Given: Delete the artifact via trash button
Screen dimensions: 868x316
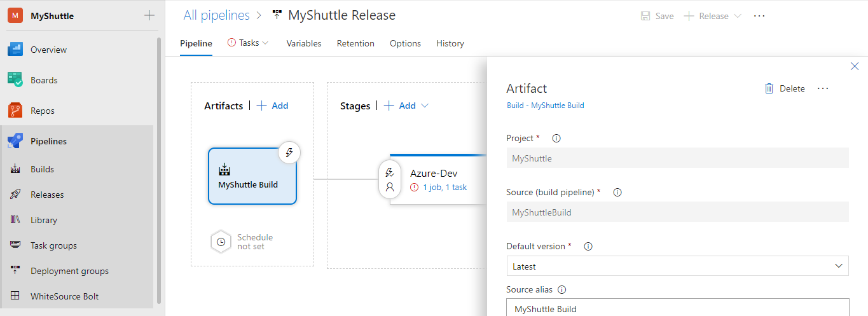Looking at the screenshot, I should click(785, 88).
